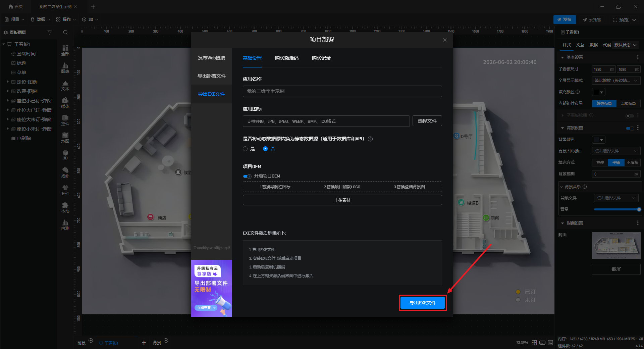644x349 pixels.
Task: Click the filter icon in 看板图层 panel
Action: coord(50,33)
